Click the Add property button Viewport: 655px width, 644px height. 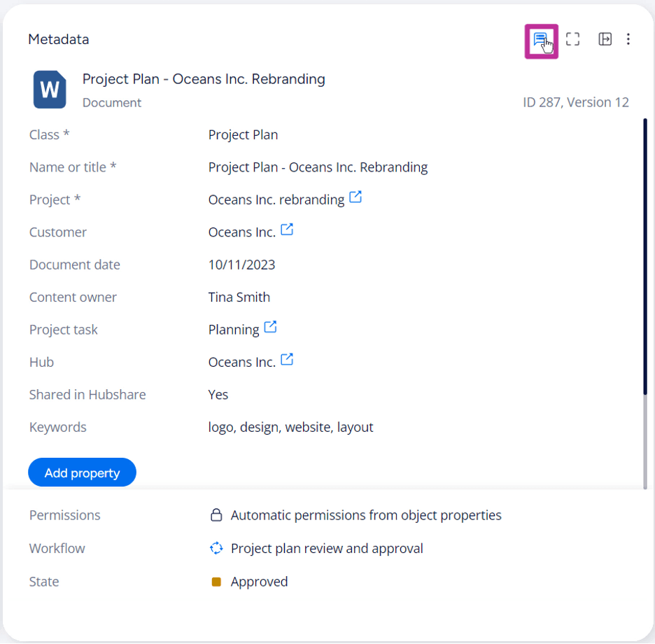82,472
